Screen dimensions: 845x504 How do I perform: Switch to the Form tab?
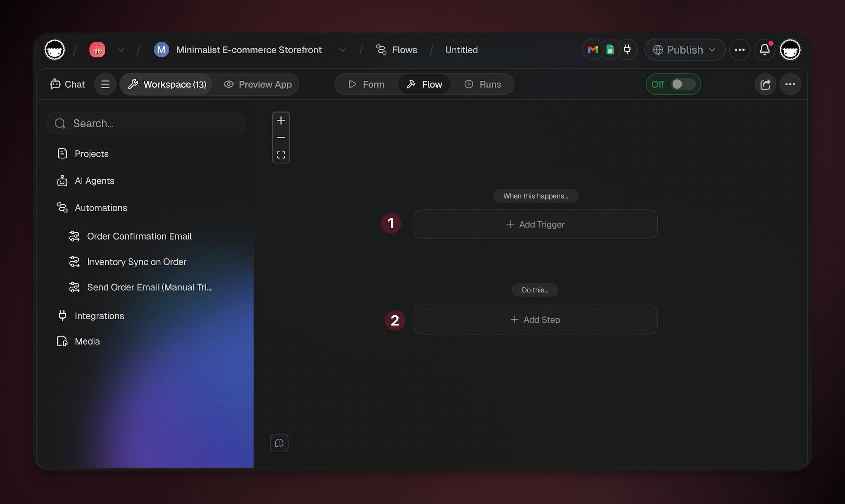coord(366,84)
